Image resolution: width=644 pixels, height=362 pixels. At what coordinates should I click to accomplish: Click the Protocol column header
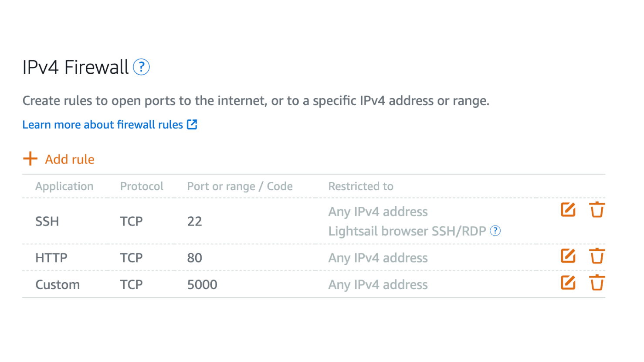coord(142,186)
